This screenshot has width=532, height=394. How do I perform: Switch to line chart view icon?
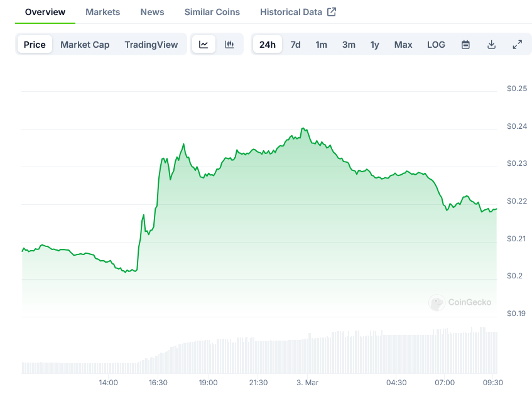pyautogui.click(x=204, y=45)
